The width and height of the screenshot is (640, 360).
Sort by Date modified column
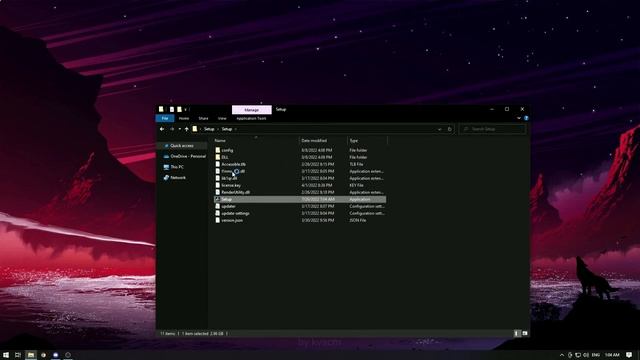click(314, 140)
